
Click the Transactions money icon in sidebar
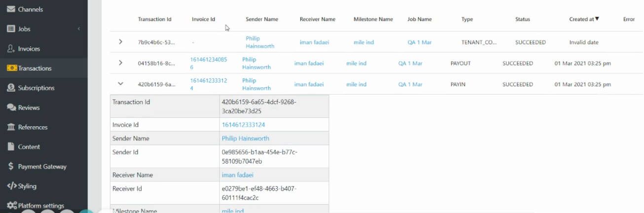point(11,68)
